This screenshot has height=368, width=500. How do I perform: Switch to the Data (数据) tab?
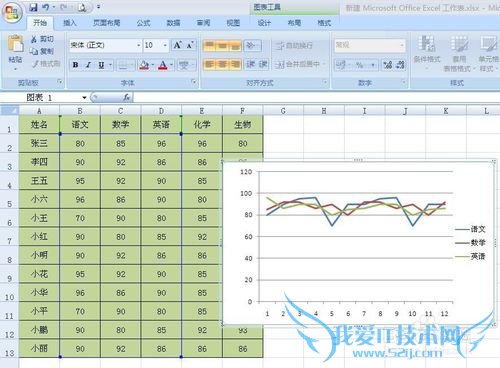(x=173, y=23)
